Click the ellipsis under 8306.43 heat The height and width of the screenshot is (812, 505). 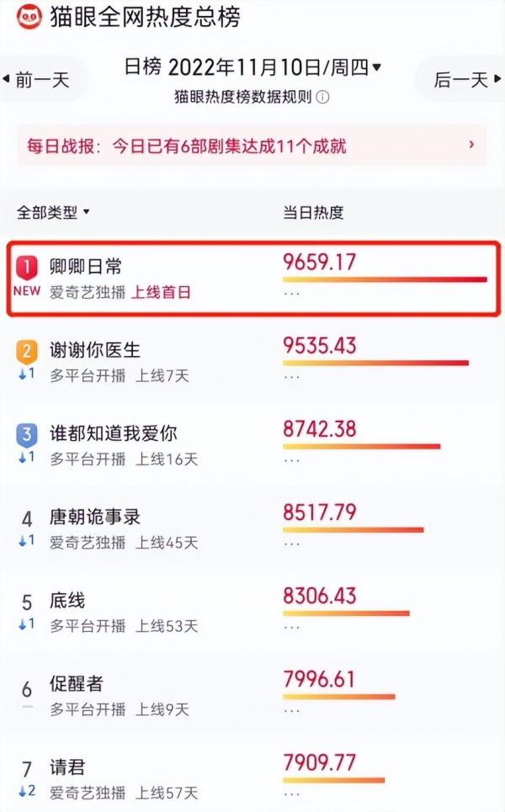292,627
